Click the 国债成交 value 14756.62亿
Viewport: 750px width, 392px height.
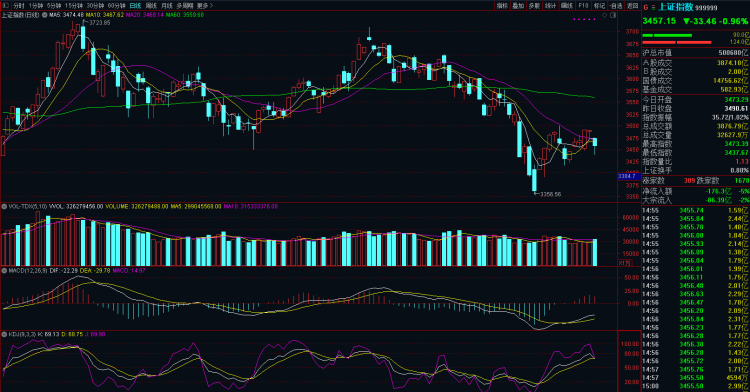[x=730, y=81]
